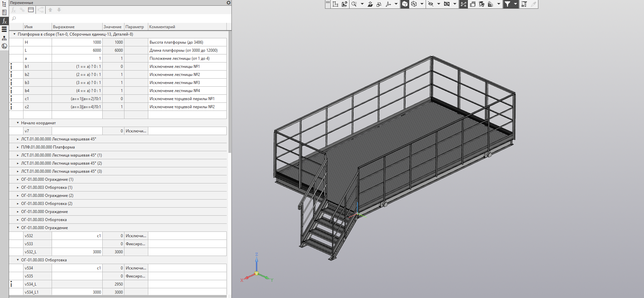The image size is (644, 298).
Task: Click the table view icon in Variables toolbar
Action: (x=31, y=10)
